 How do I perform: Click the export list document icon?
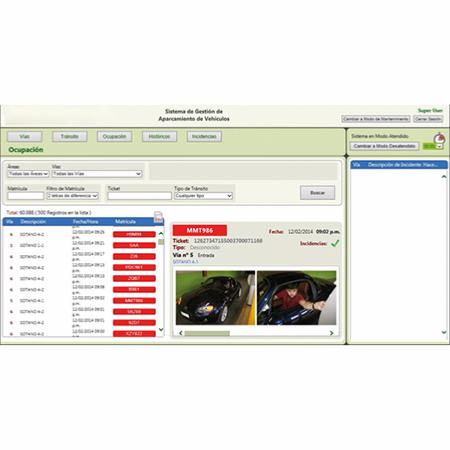(x=158, y=217)
